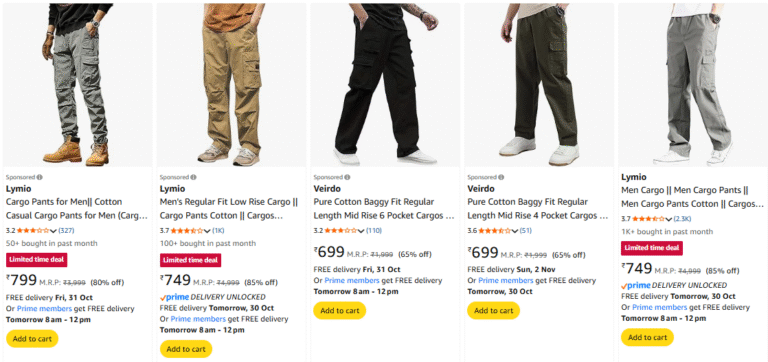
Task: Expand rating chevron on light grey Lymio cargo
Action: 669,219
